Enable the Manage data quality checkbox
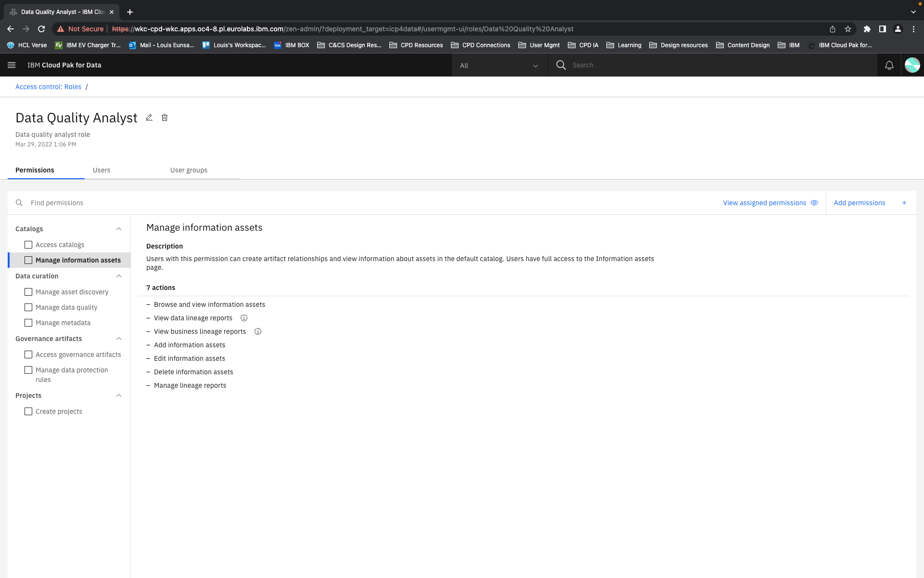Image resolution: width=924 pixels, height=578 pixels. click(28, 307)
